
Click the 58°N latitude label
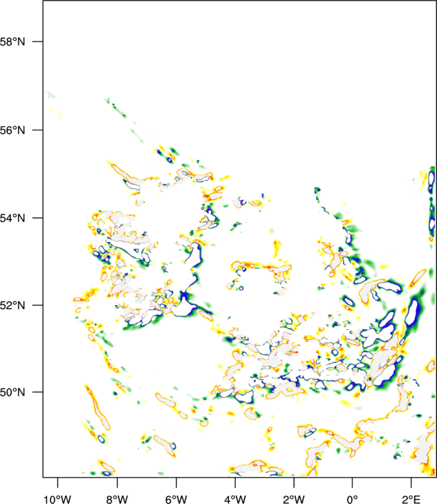click(12, 42)
